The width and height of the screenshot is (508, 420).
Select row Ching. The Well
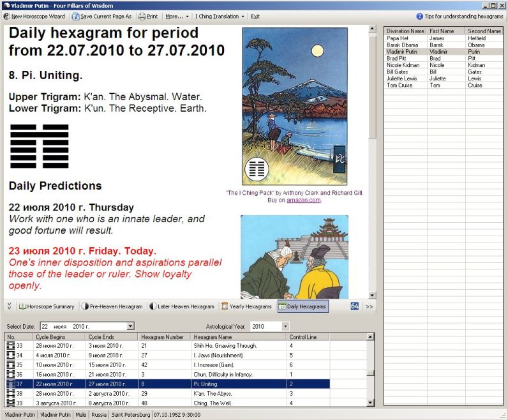point(167,403)
